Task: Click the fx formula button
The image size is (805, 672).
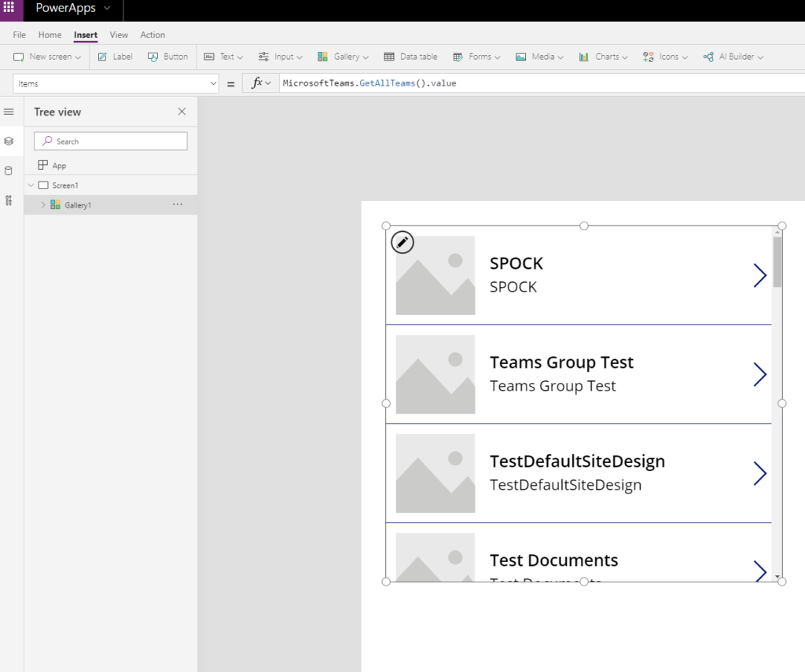Action: point(261,83)
